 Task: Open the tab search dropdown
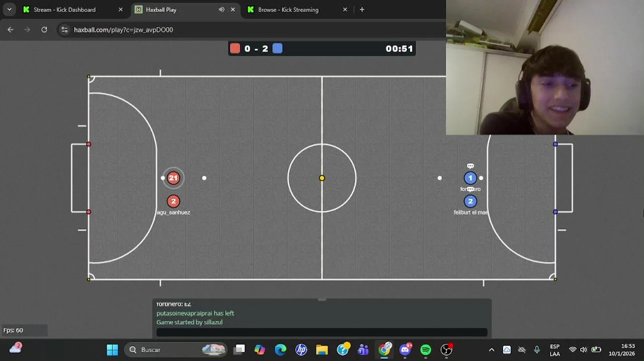coord(9,10)
